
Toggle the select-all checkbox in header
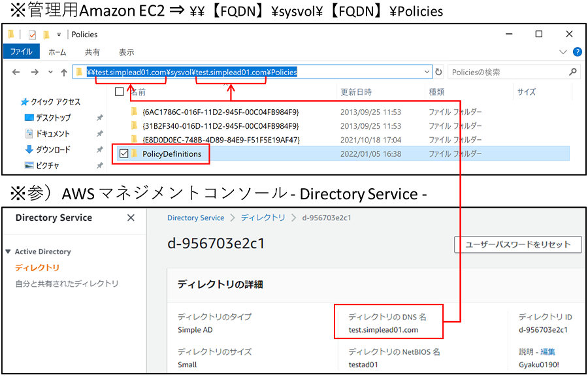tap(120, 91)
